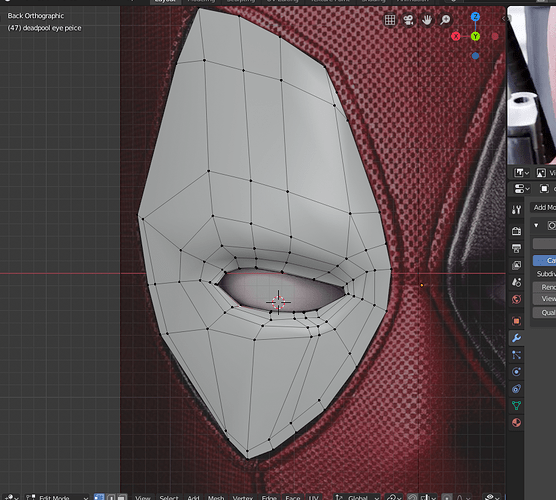Screen dimensions: 556x500
Task: Open the Output properties printer tab
Action: click(516, 248)
